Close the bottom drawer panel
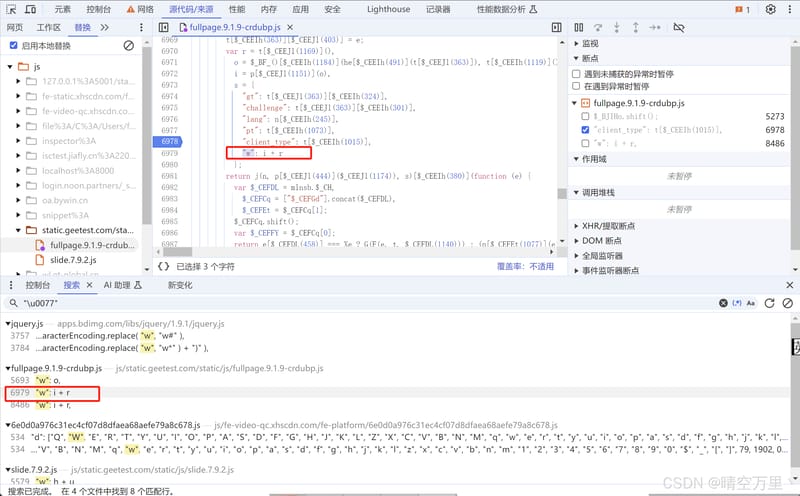Image resolution: width=800 pixels, height=496 pixels. coord(790,285)
